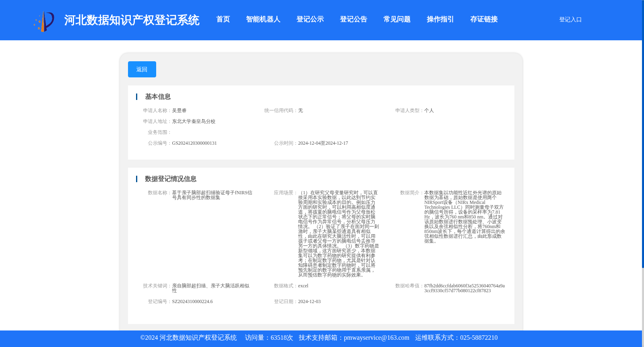Click the site title 河北数据知识产权登记系统
The width and height of the screenshot is (644, 347).
132,20
